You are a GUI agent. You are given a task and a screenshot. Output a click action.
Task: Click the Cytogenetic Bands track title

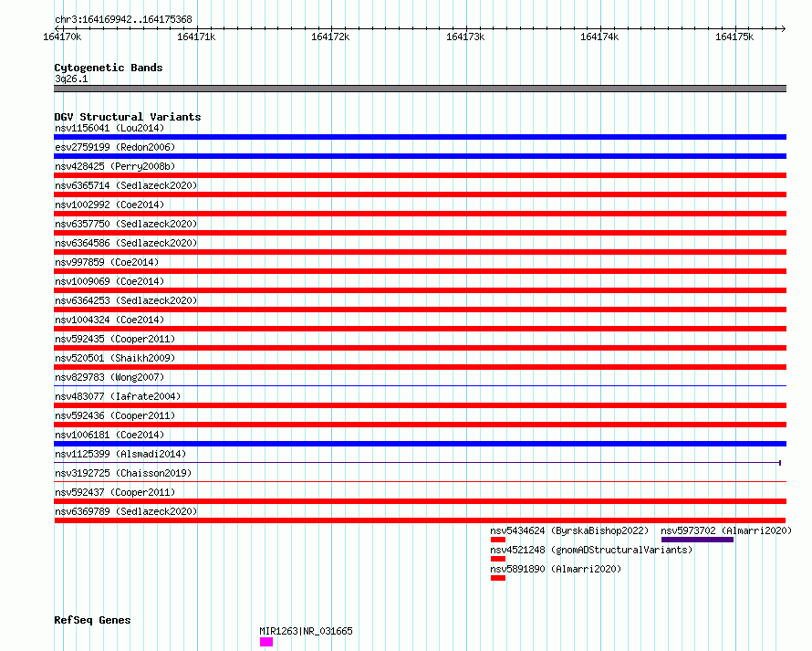click(109, 68)
